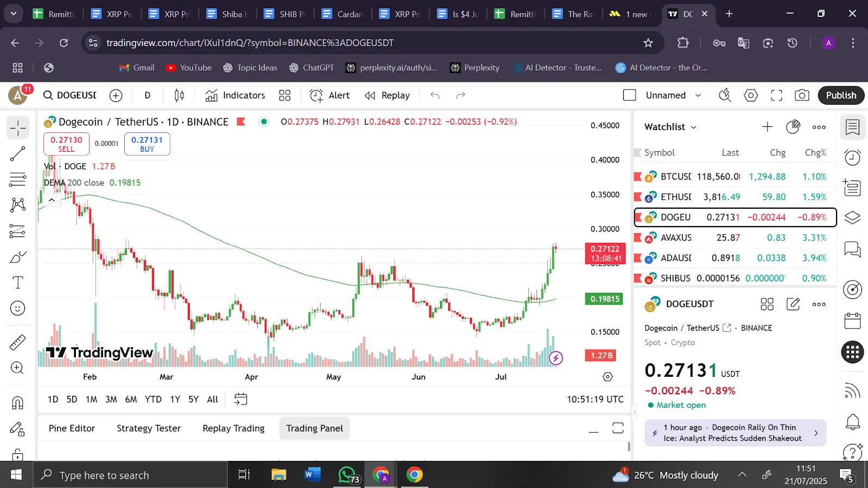Select BTCUSD row in watchlist

[x=735, y=177]
